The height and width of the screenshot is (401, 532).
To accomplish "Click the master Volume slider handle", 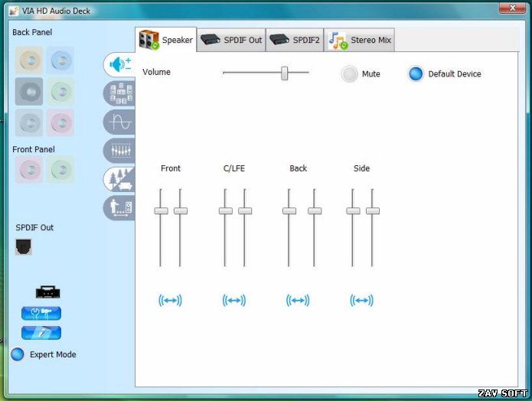I will [285, 73].
